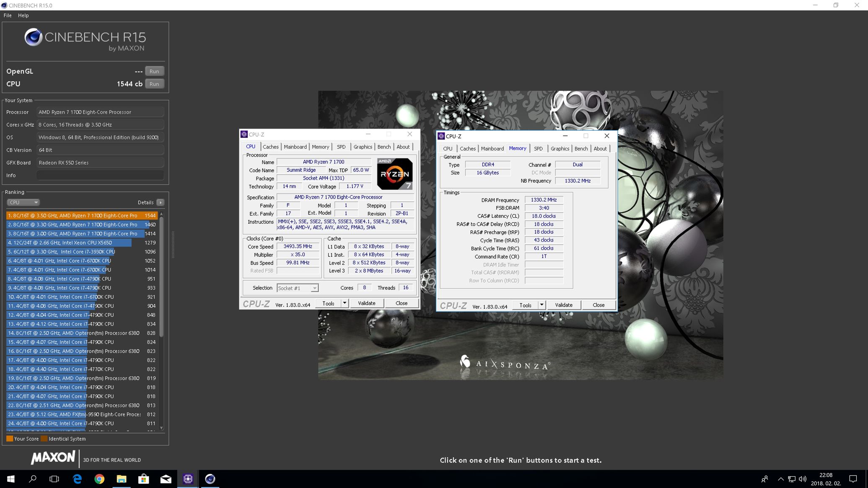Viewport: 868px width, 488px height.
Task: Click Validate in left CPU-Z window
Action: coord(367,303)
